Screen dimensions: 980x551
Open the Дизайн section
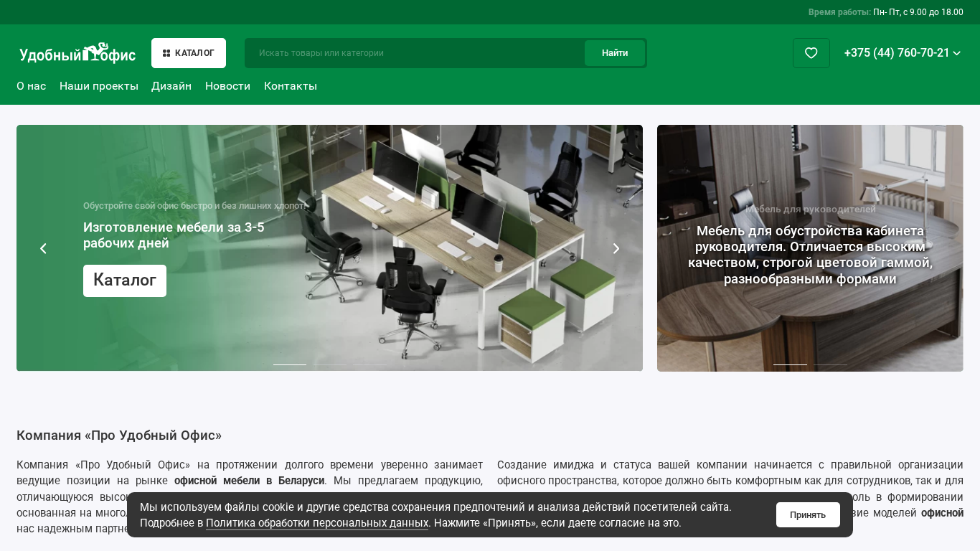[x=171, y=86]
